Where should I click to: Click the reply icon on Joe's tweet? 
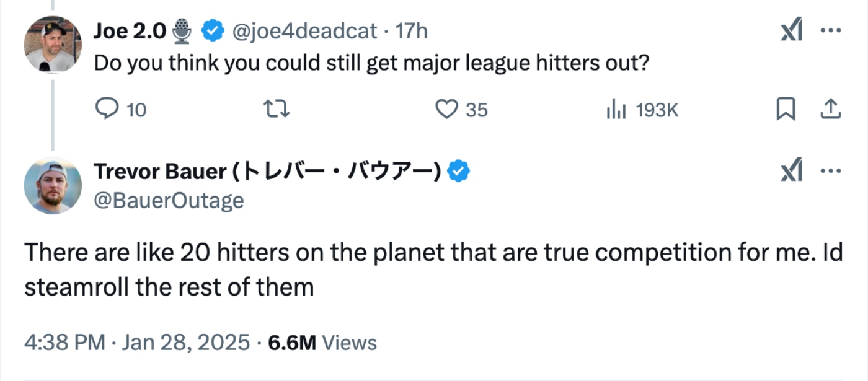pyautogui.click(x=107, y=110)
